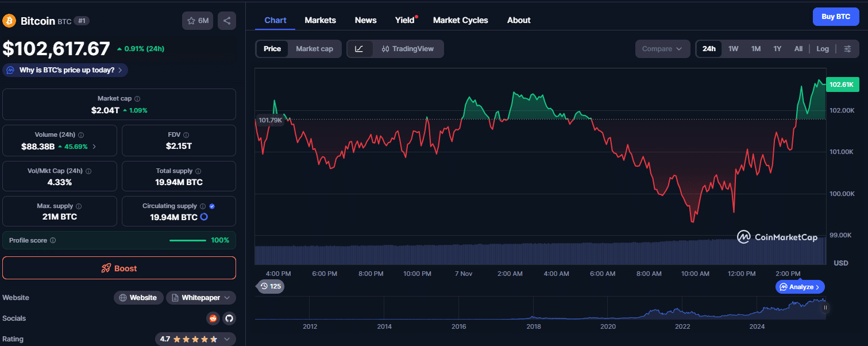Screen dimensions: 868x346
Task: Click the Market cap info icon
Action: 137,99
